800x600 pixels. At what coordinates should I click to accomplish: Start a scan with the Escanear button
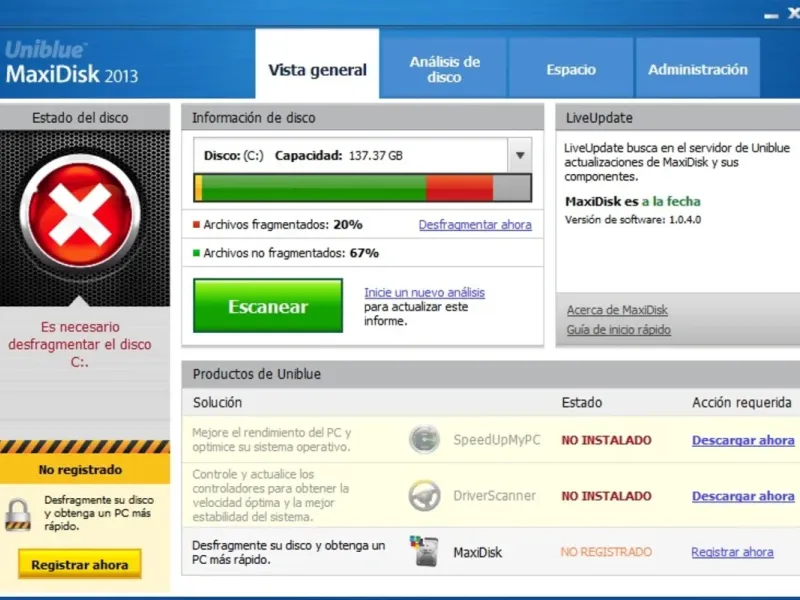coord(268,306)
